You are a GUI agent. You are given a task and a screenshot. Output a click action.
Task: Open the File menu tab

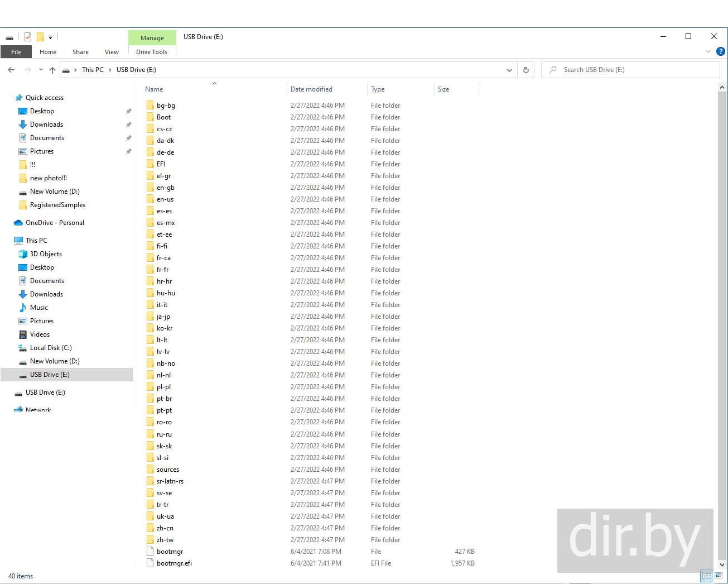click(x=16, y=52)
